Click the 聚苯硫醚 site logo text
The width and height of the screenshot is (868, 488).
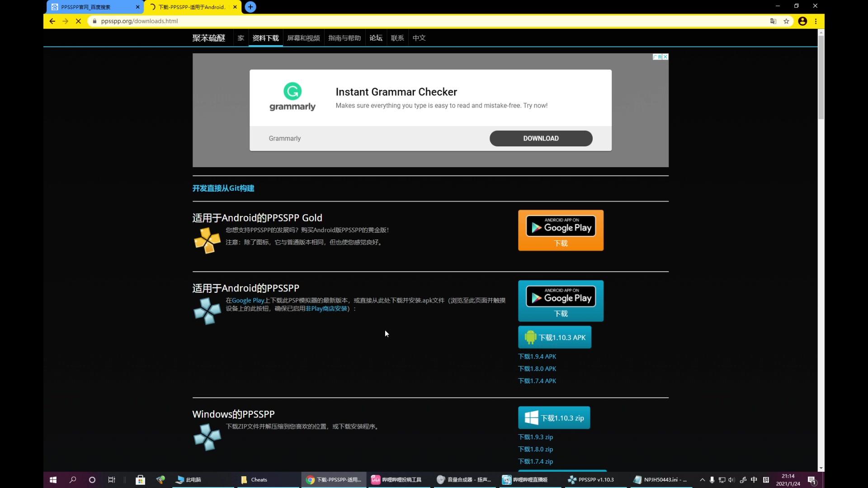point(209,38)
